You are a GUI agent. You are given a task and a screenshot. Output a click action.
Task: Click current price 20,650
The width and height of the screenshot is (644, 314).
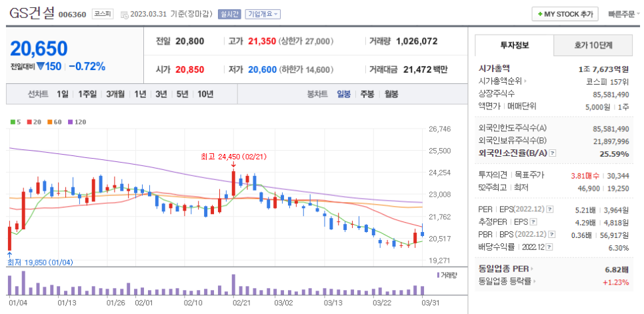[39, 49]
